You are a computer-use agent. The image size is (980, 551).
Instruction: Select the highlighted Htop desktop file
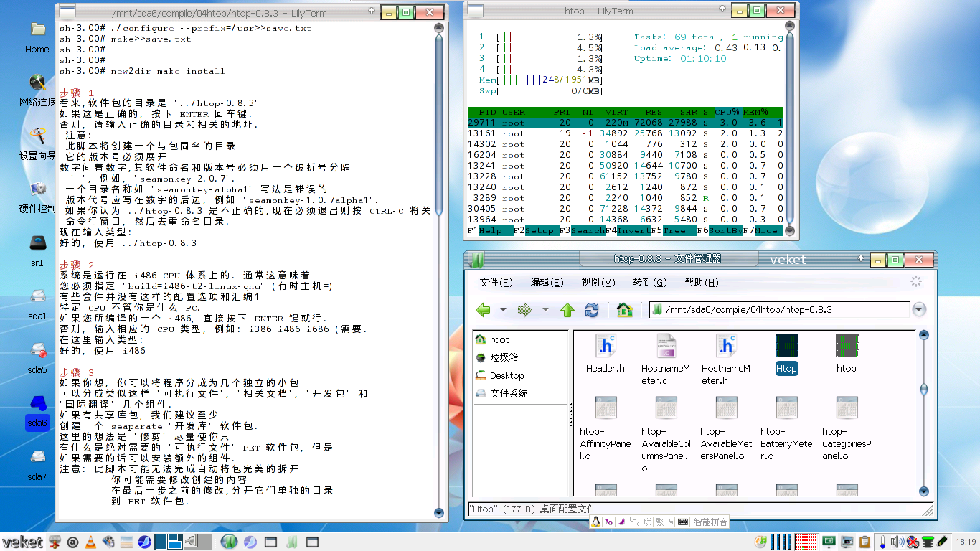(786, 347)
